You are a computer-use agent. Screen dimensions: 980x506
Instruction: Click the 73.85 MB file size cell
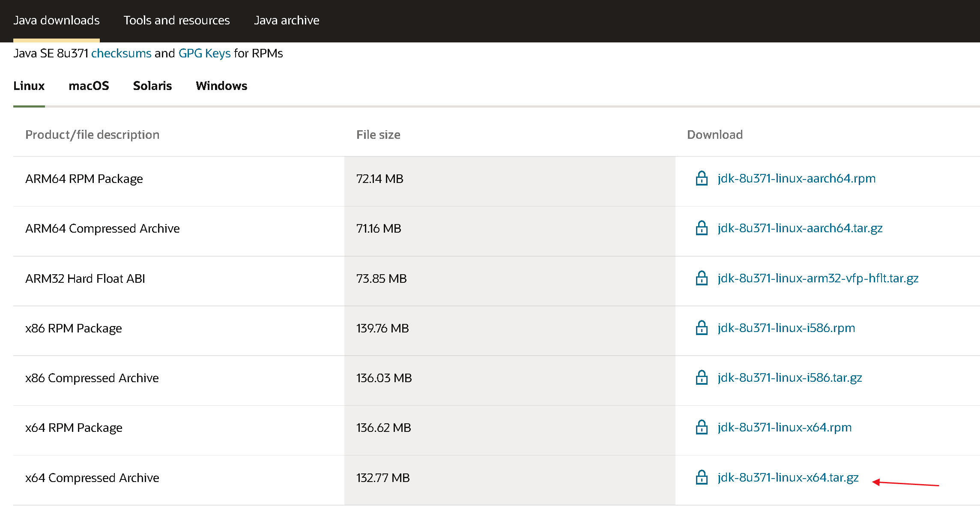(510, 281)
